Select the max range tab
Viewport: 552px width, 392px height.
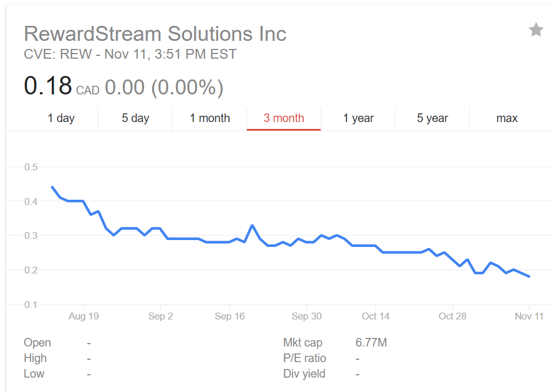[507, 118]
